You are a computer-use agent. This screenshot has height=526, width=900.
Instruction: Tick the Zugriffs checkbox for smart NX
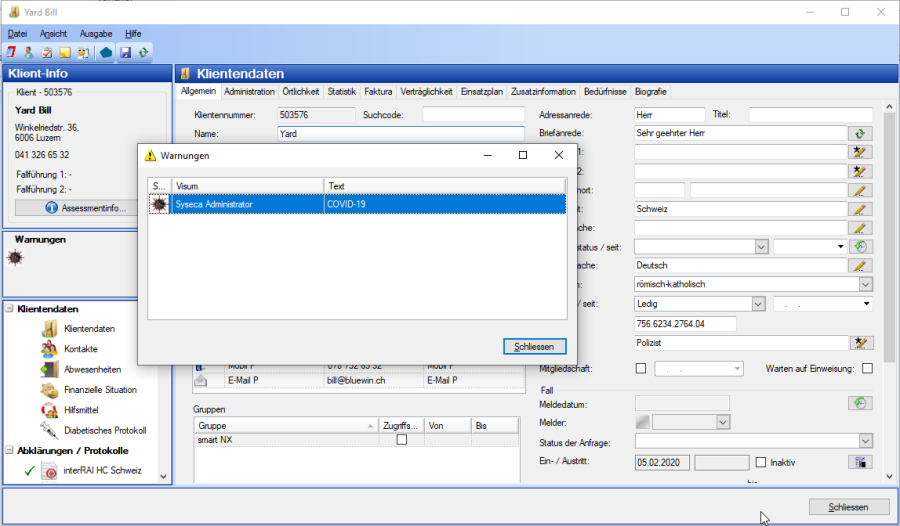click(x=402, y=440)
